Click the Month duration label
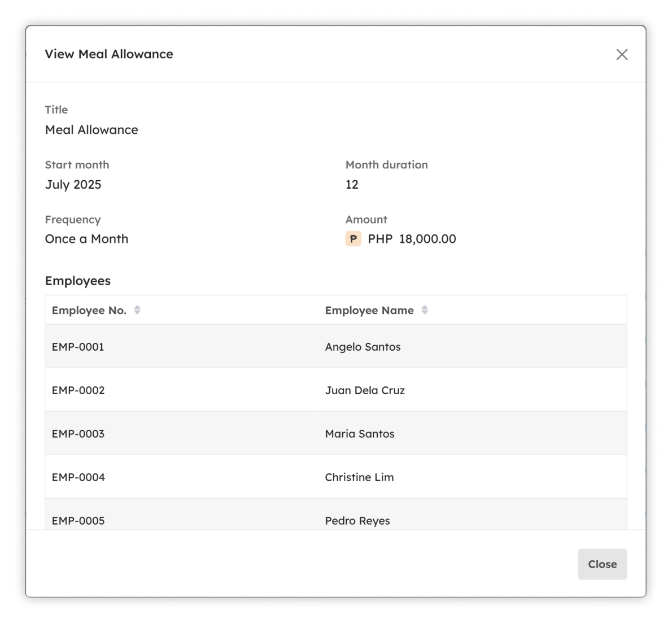Image resolution: width=672 pixels, height=623 pixels. 387,165
